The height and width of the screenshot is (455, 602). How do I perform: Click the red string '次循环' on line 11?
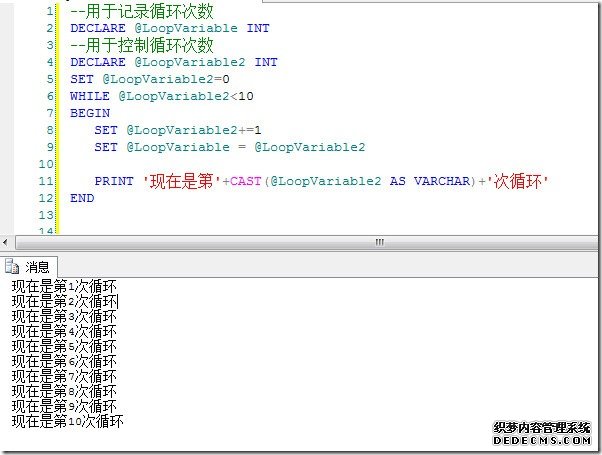click(520, 181)
